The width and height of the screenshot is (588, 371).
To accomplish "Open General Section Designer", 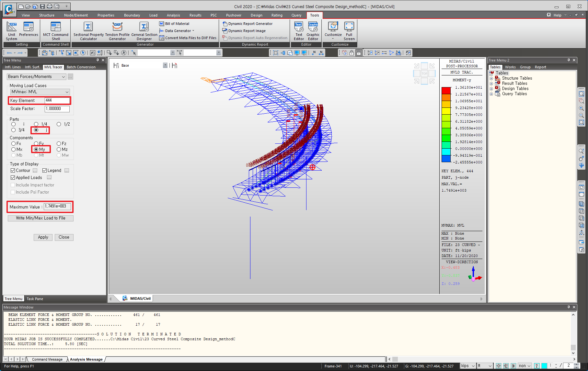I will pos(144,31).
